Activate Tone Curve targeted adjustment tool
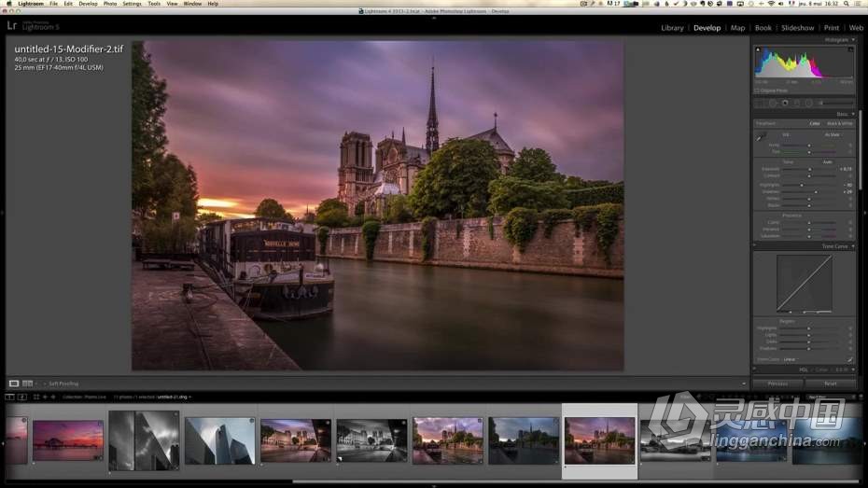This screenshot has width=868, height=488. (x=760, y=256)
